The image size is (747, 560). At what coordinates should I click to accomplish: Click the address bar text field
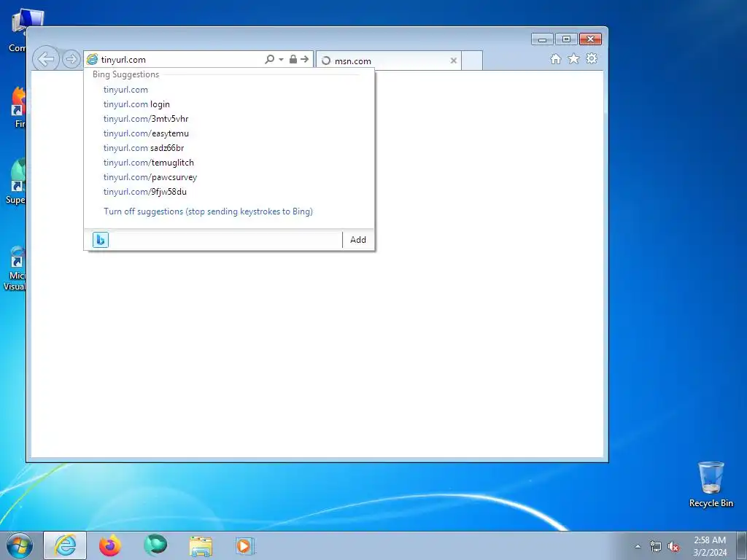[x=181, y=60]
